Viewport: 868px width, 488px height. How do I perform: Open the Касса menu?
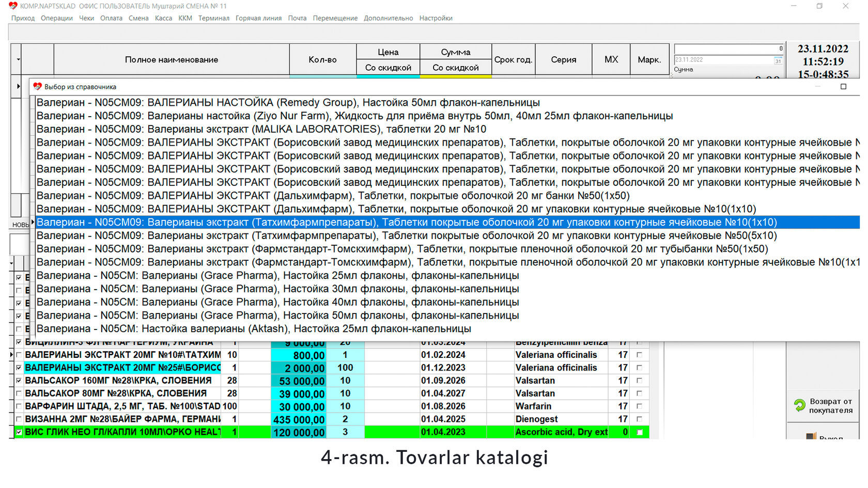163,18
